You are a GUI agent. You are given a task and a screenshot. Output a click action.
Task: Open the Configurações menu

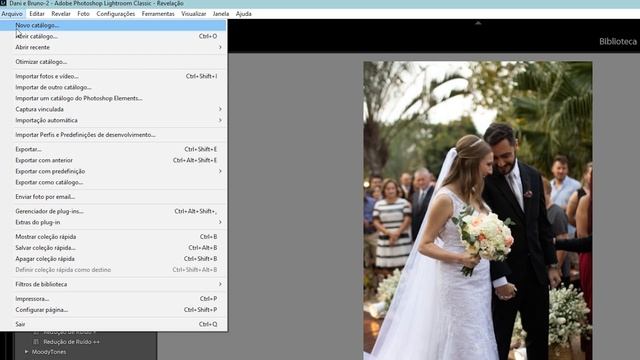116,13
